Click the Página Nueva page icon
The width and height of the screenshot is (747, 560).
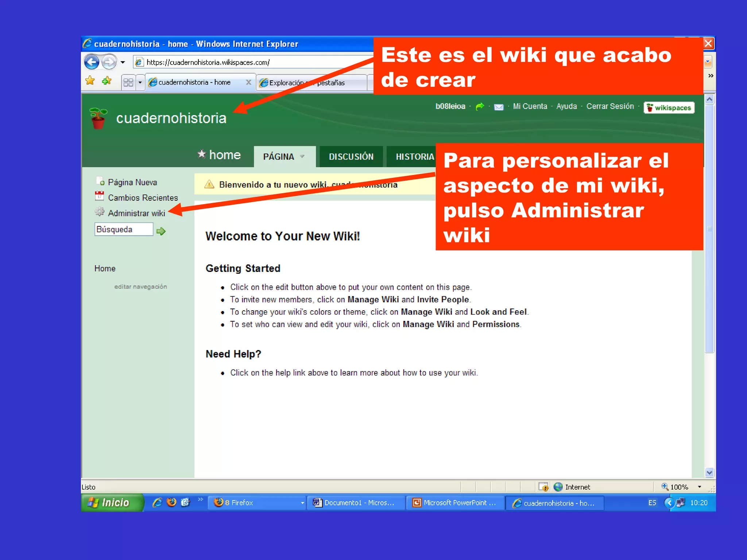point(100,181)
